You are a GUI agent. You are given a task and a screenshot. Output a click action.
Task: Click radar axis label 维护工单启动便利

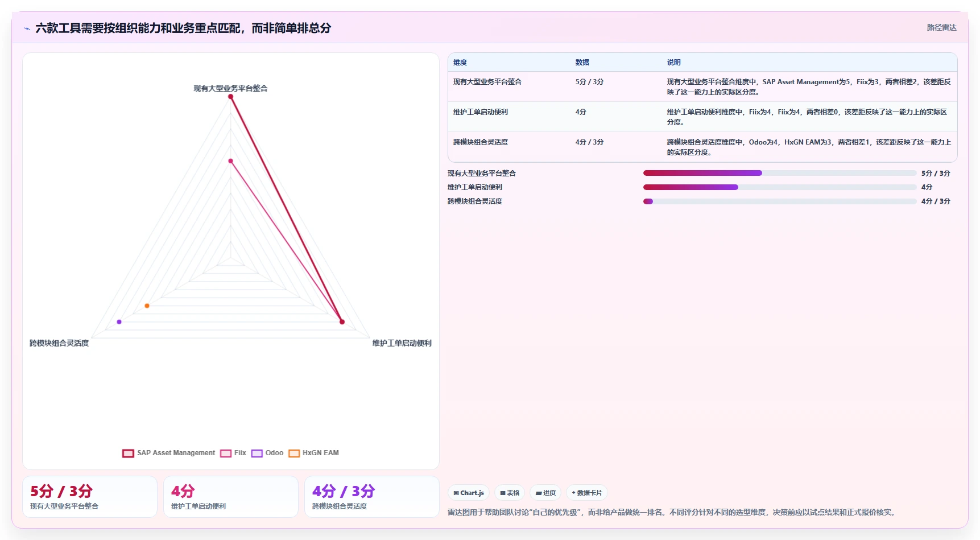(x=402, y=343)
